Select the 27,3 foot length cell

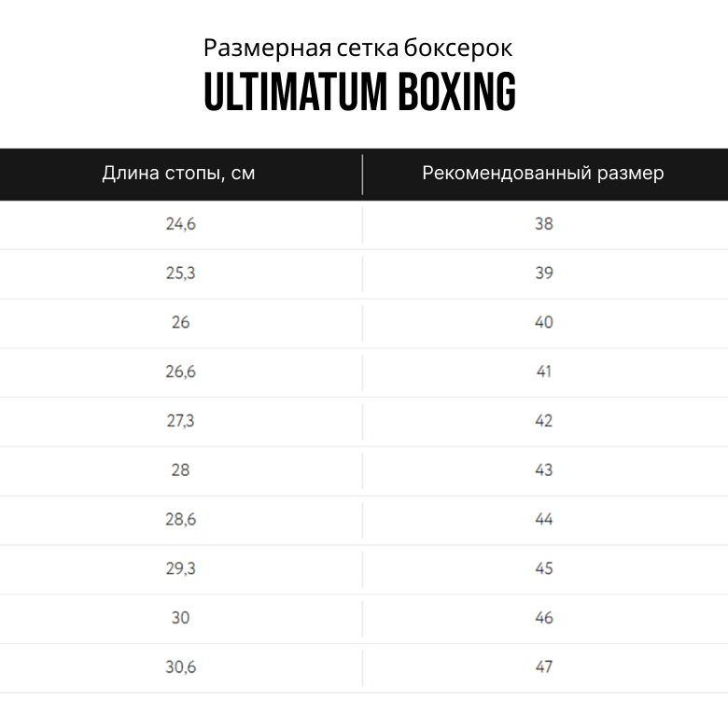[180, 421]
